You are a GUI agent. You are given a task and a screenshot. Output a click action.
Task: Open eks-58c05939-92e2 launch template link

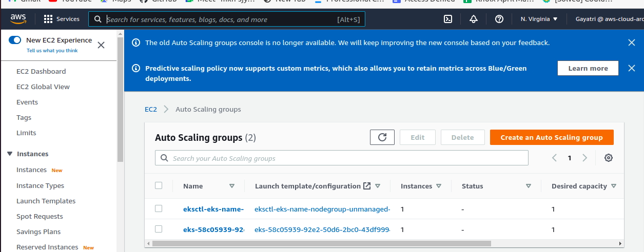click(322, 229)
